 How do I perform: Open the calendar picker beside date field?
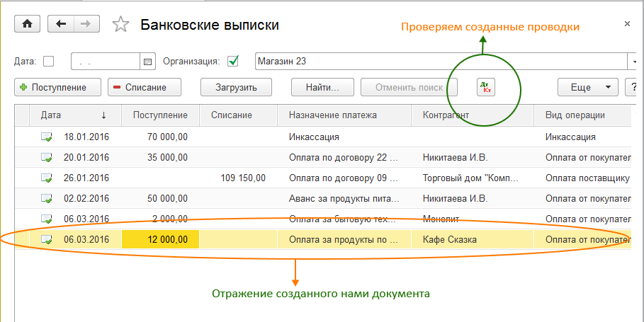[148, 62]
